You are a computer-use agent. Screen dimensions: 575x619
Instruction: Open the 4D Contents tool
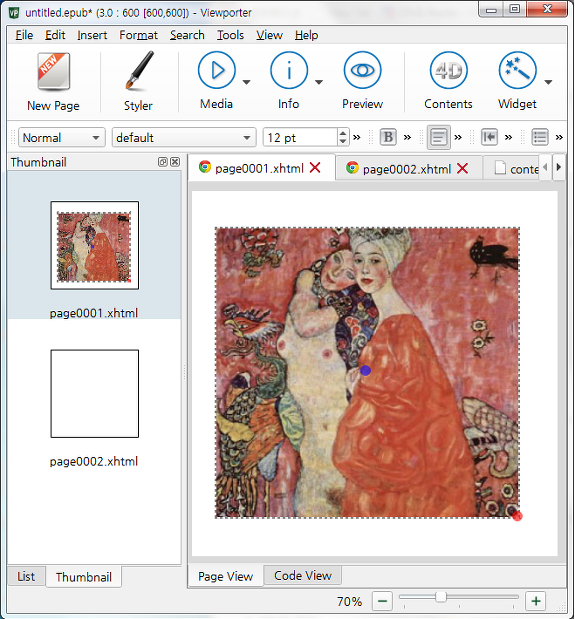[x=448, y=70]
